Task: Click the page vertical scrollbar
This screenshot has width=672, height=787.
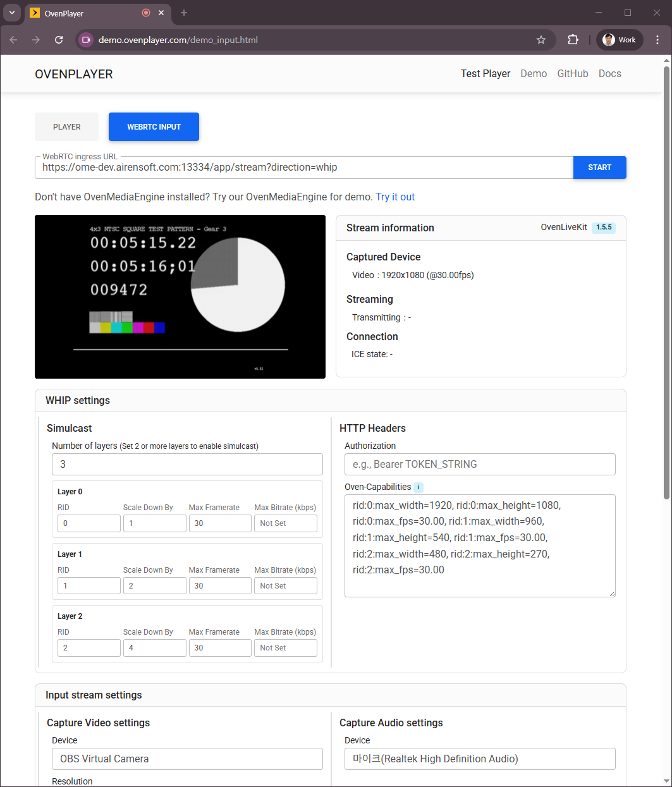Action: coord(666,281)
